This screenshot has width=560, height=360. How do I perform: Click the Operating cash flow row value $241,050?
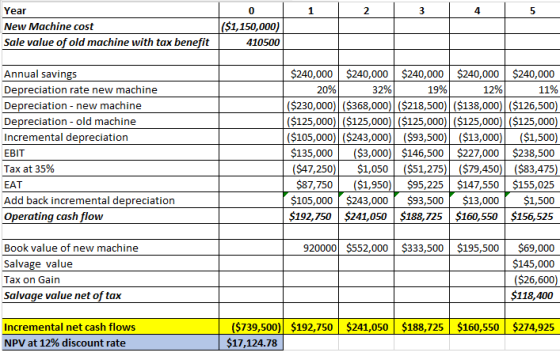(365, 216)
